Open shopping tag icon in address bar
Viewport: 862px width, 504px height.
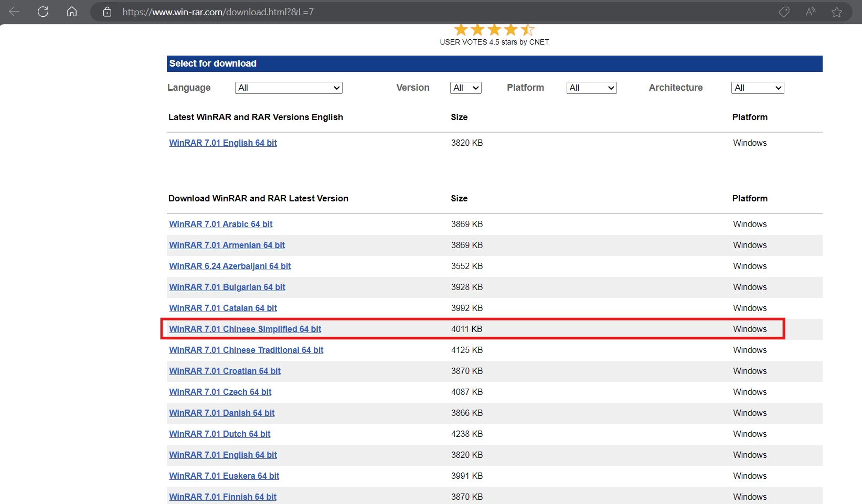[784, 12]
